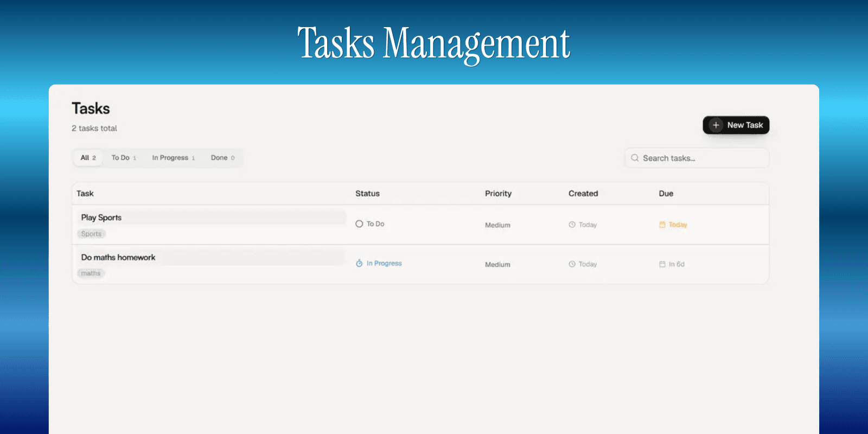Sort by the Priority column header
Viewport: 868px width, 434px height.
click(x=498, y=194)
